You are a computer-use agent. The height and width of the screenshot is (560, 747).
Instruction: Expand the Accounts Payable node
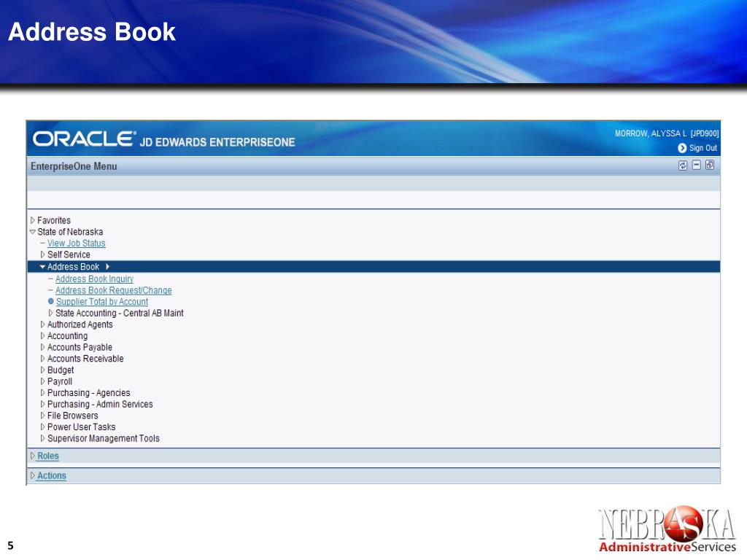tap(42, 348)
